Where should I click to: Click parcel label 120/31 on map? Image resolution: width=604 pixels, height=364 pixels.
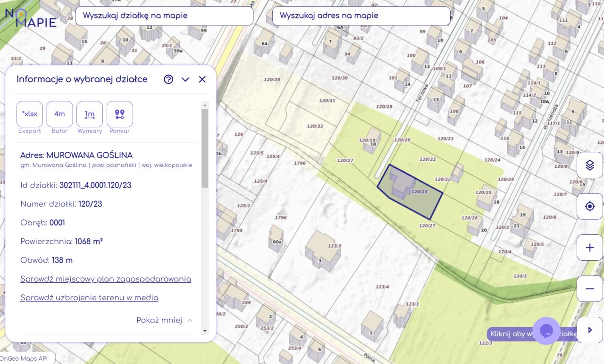tap(327, 100)
